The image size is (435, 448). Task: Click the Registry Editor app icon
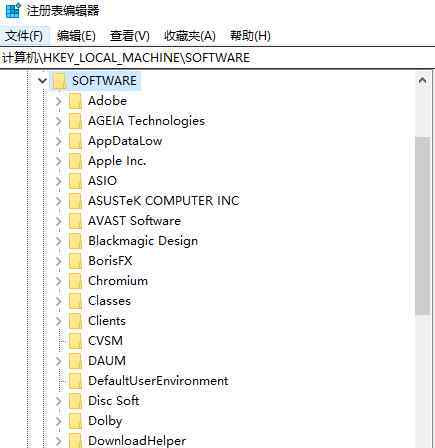click(x=13, y=10)
